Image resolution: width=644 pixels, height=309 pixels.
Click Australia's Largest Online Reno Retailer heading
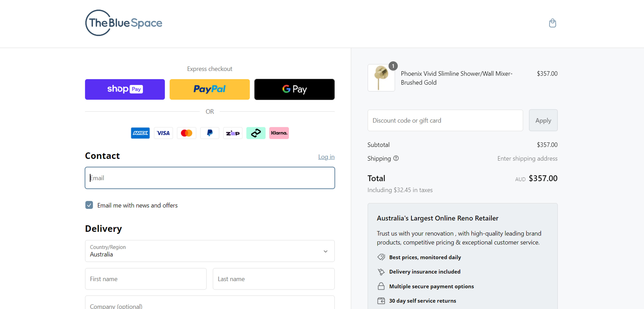(438, 218)
